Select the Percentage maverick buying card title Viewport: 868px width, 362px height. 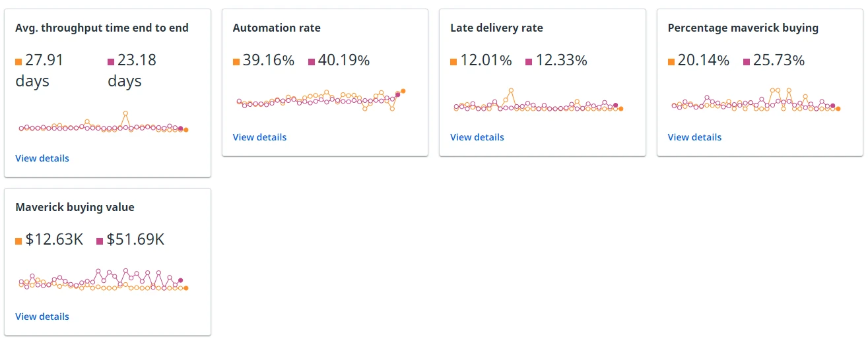743,28
